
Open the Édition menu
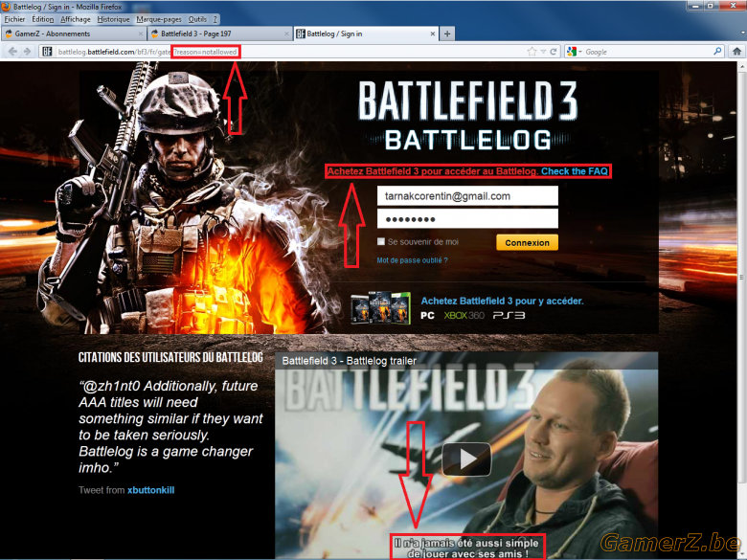[x=42, y=19]
